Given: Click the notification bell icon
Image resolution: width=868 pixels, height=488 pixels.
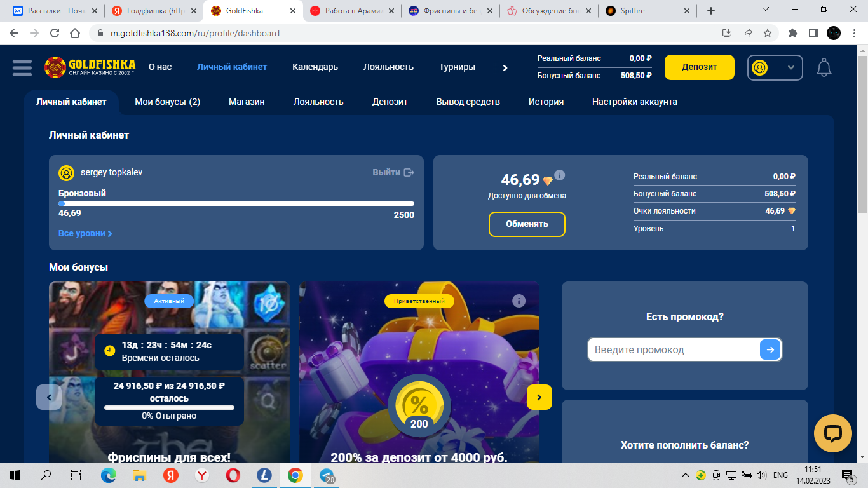Looking at the screenshot, I should [x=824, y=67].
